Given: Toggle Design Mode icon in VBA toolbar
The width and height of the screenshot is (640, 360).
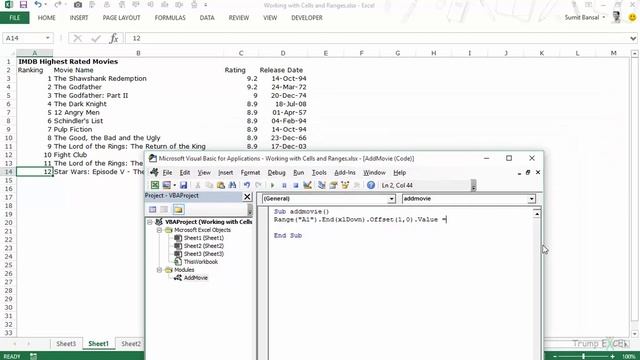Looking at the screenshot, I should pyautogui.click(x=307, y=185).
